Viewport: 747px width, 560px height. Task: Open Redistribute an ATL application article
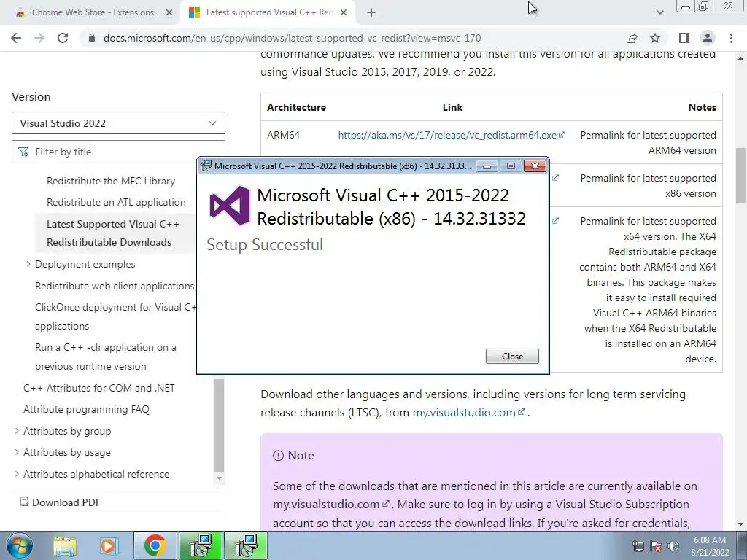[x=116, y=202]
